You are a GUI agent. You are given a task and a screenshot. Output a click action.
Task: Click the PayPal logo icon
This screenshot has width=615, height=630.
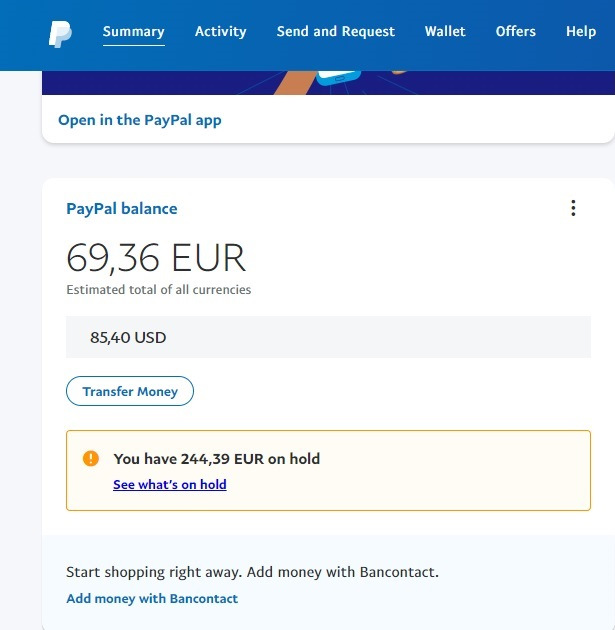pos(60,34)
